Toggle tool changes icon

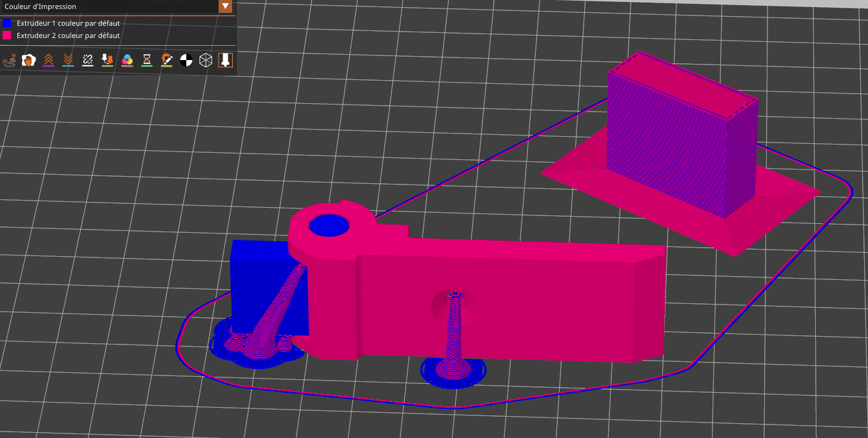108,61
